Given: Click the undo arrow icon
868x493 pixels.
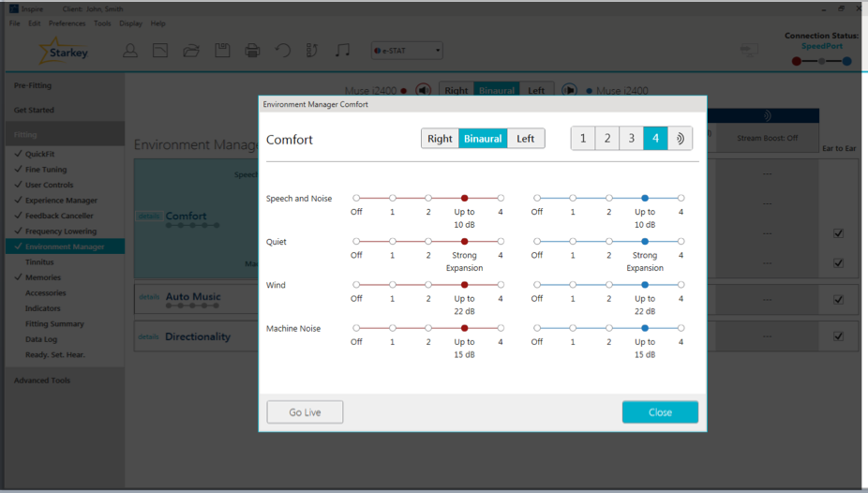Looking at the screenshot, I should [283, 51].
